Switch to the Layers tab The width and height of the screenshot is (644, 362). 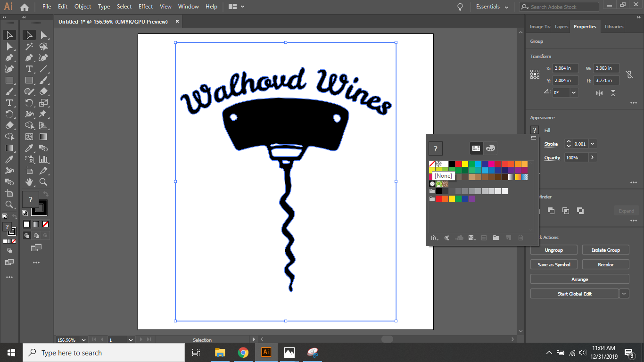pyautogui.click(x=561, y=27)
